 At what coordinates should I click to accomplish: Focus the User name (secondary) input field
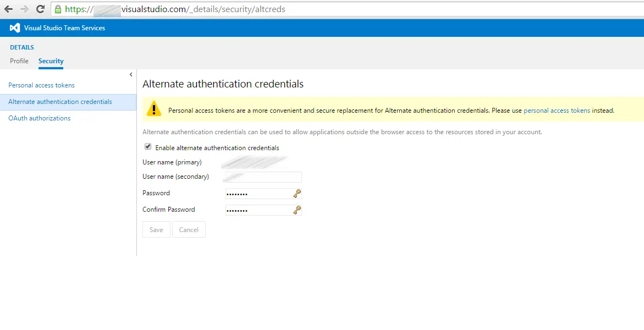tap(263, 177)
